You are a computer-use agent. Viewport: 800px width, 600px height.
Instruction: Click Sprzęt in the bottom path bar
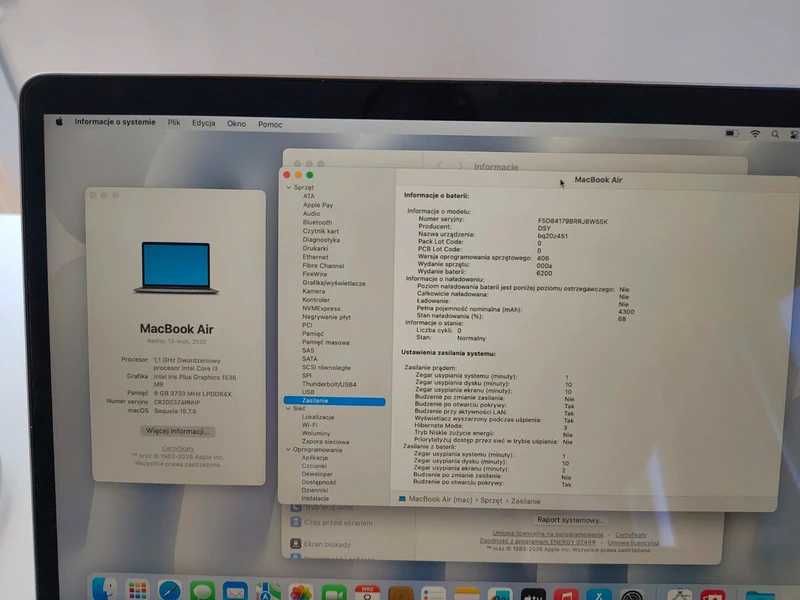tap(491, 500)
